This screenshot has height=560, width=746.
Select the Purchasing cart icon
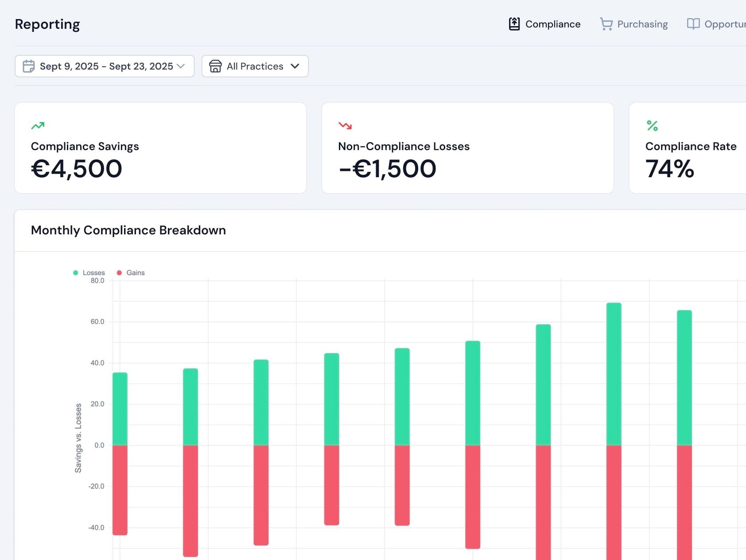(606, 24)
